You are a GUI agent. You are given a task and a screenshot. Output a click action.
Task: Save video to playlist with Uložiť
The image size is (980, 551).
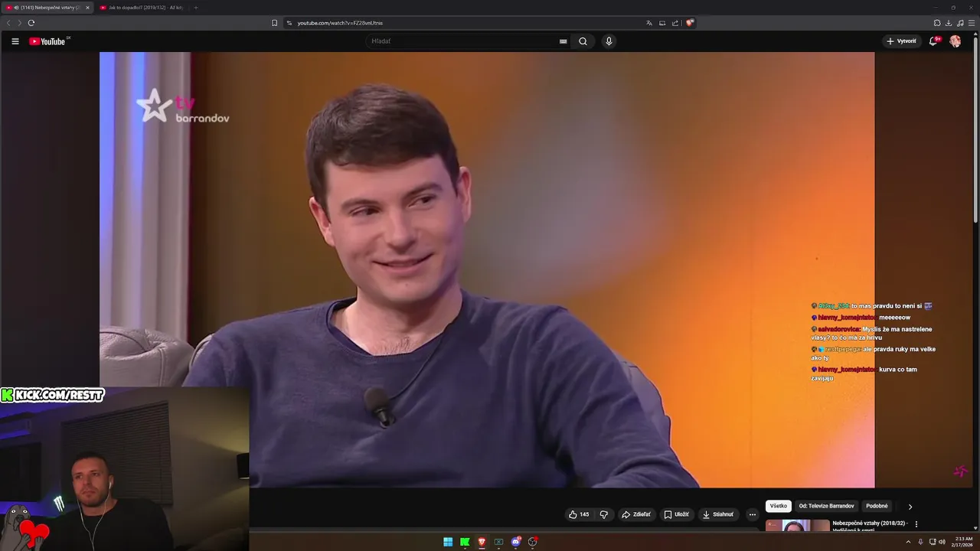pos(677,514)
